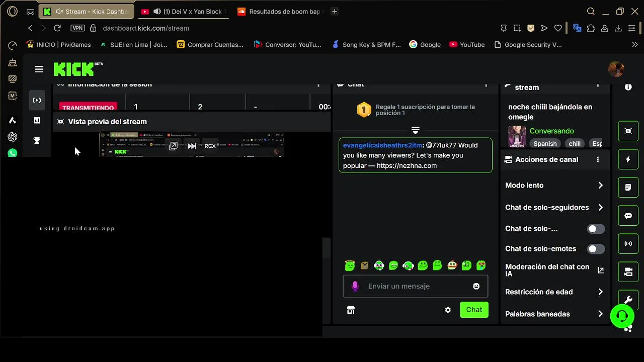Click the translate icon in address bar

tap(577, 28)
